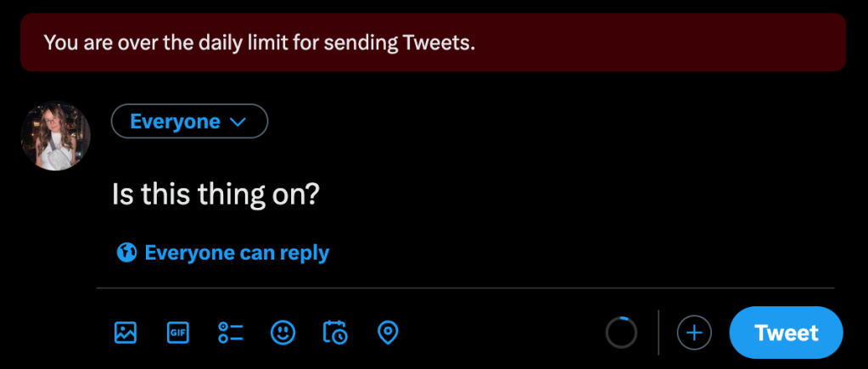Open the emoji picker smiley icon

click(283, 333)
